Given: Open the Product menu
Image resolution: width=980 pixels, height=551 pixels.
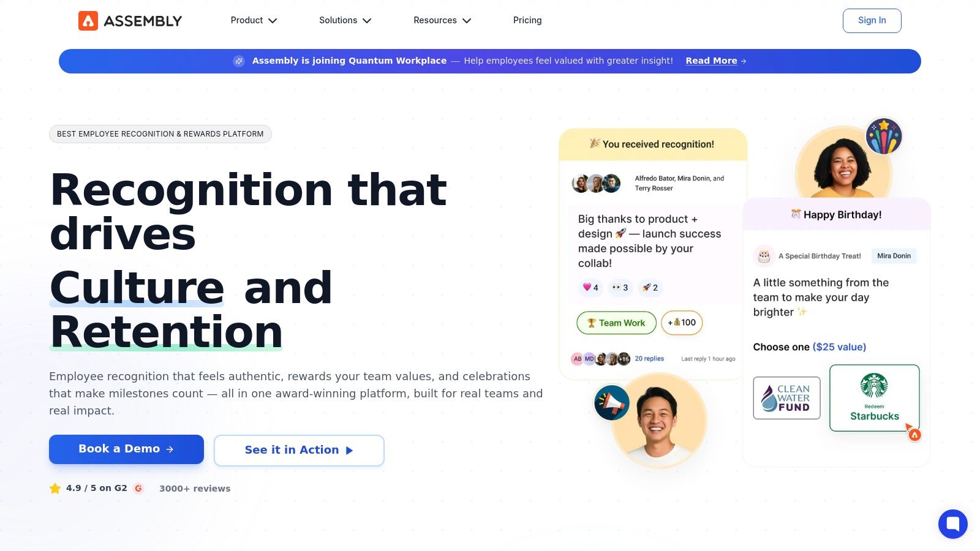Looking at the screenshot, I should tap(254, 20).
